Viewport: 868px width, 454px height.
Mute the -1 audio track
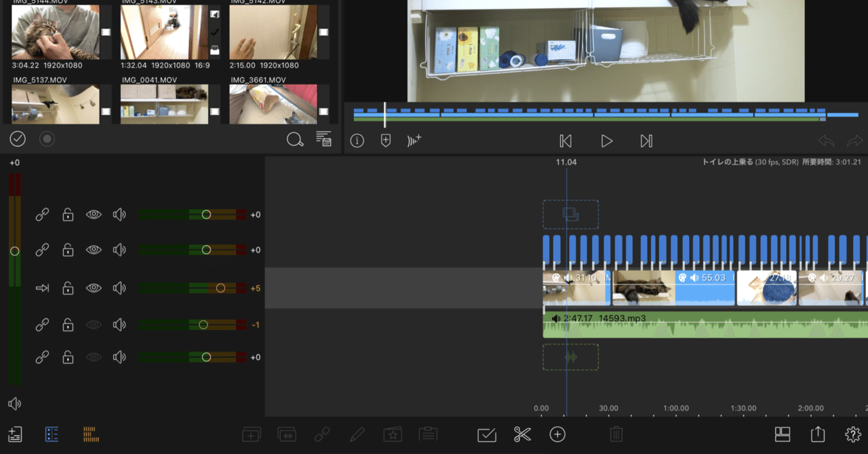119,325
